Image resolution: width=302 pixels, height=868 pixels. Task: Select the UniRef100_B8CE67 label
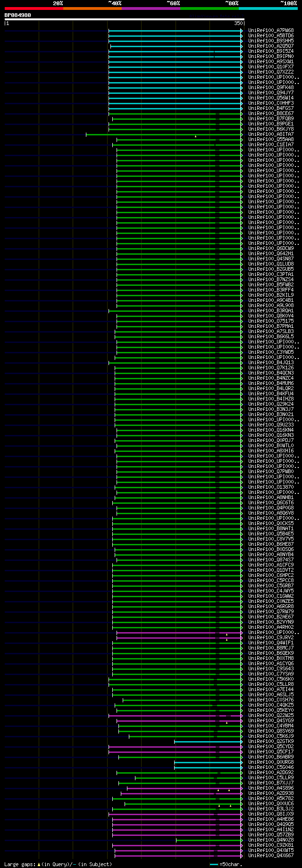(x=271, y=114)
